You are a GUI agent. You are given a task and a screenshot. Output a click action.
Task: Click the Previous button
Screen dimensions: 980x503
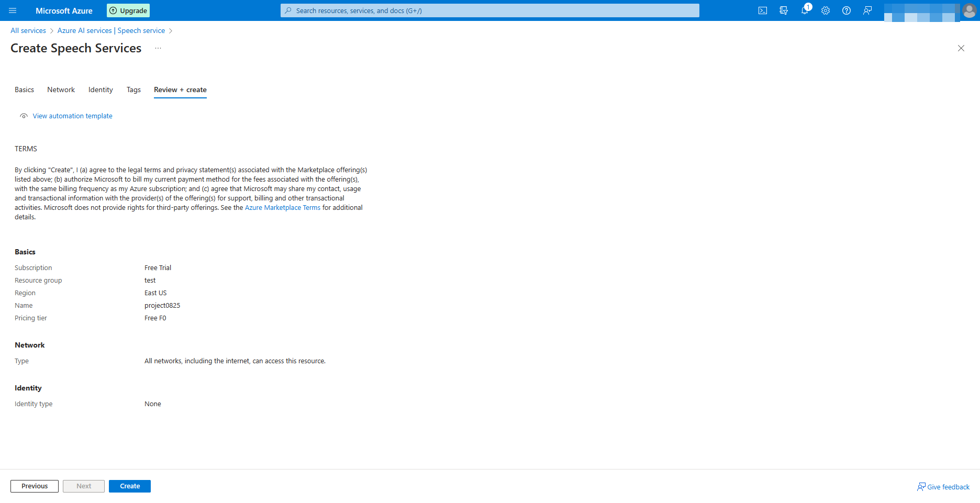[x=35, y=486]
